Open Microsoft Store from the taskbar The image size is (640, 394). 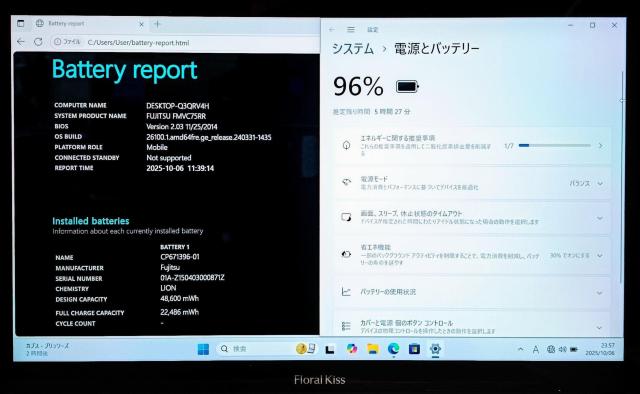[x=414, y=349]
